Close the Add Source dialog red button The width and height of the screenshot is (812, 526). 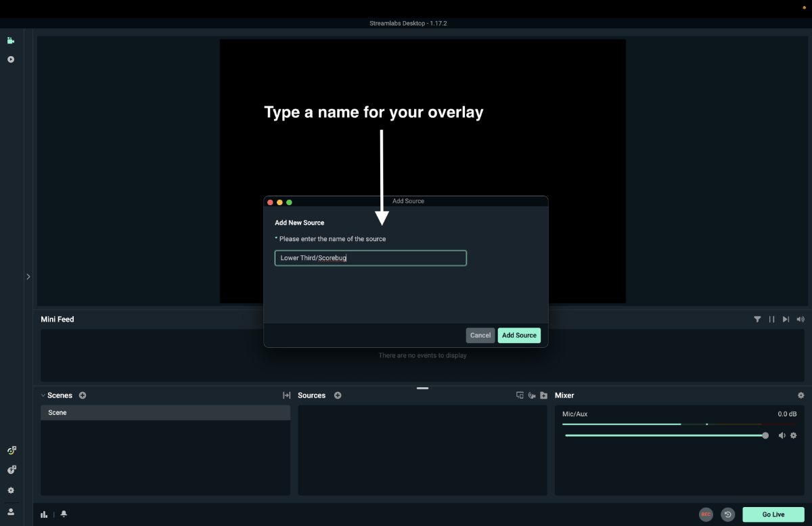[x=270, y=202]
